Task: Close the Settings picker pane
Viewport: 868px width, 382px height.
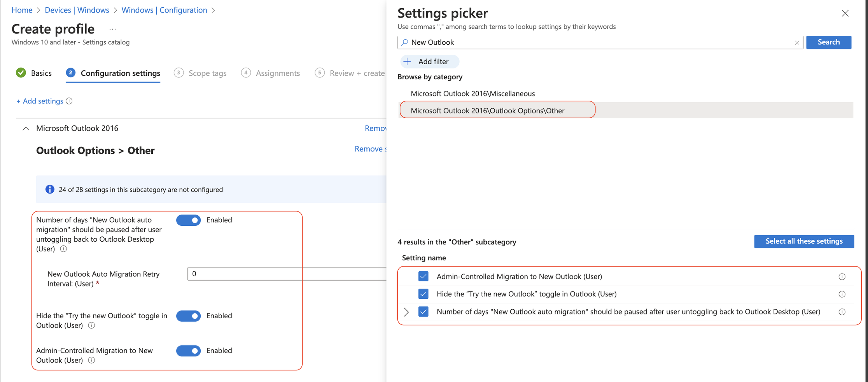Action: click(x=845, y=13)
